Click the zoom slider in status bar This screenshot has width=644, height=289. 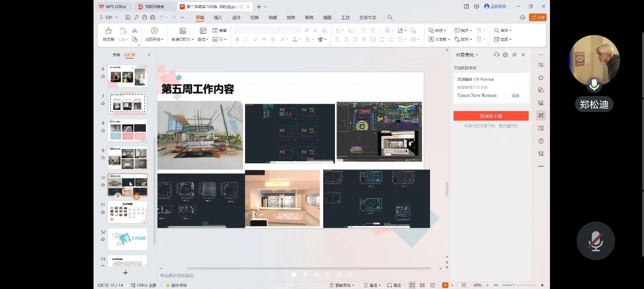pyautogui.click(x=514, y=285)
